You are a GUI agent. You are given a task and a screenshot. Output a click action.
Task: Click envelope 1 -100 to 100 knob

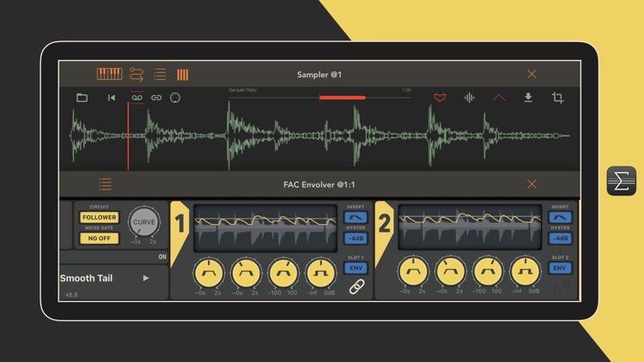click(x=283, y=273)
